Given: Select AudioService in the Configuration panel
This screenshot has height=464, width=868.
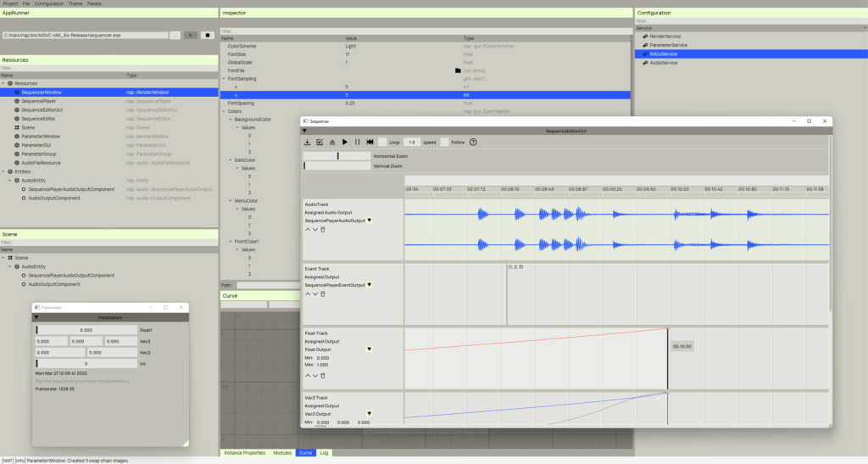Looking at the screenshot, I should pyautogui.click(x=663, y=63).
